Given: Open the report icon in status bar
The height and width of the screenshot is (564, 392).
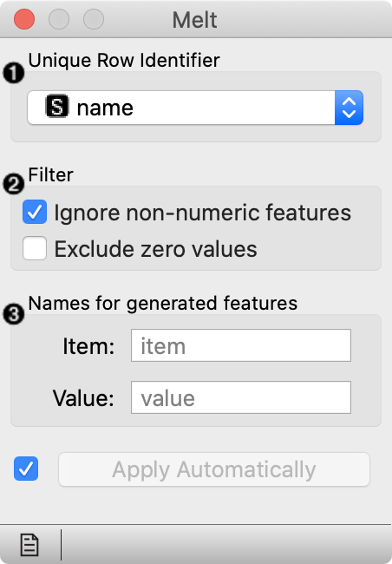Looking at the screenshot, I should 29,545.
